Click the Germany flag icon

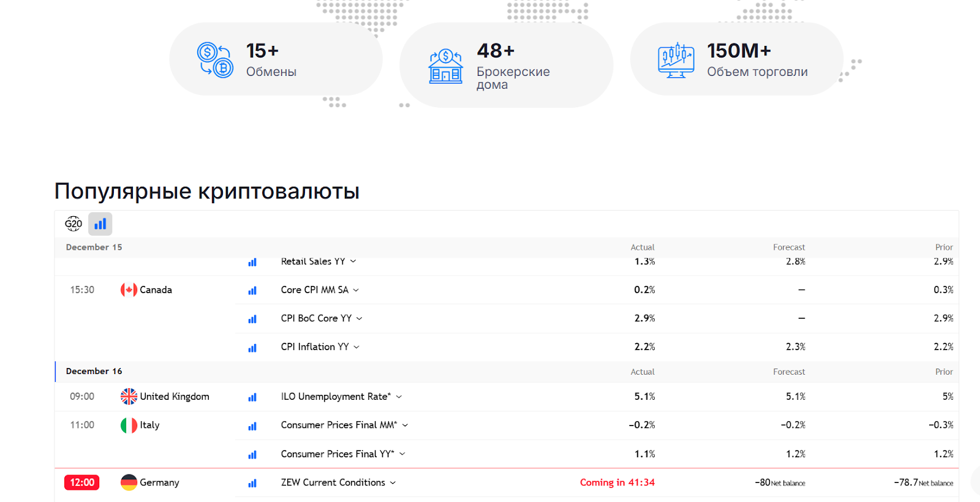(129, 482)
